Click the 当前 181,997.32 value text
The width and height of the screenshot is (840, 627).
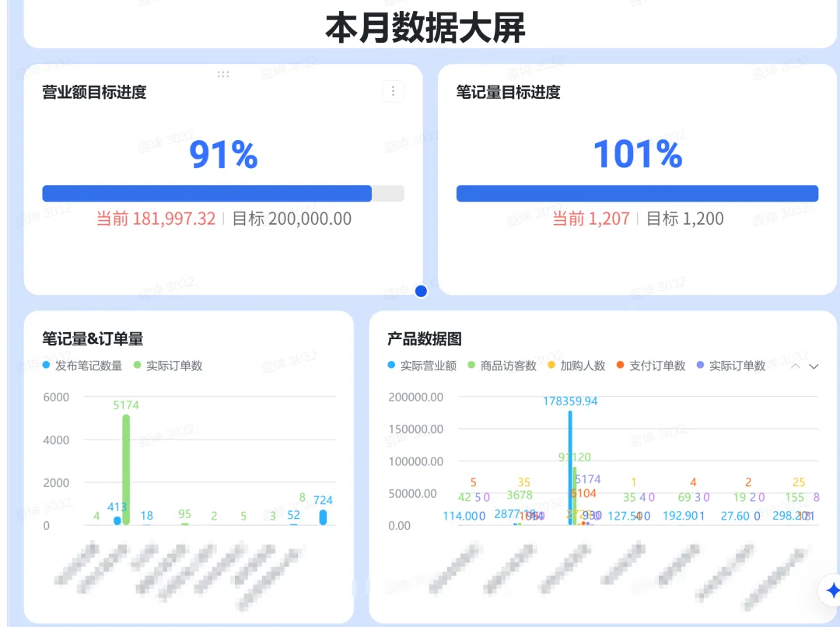click(x=156, y=219)
